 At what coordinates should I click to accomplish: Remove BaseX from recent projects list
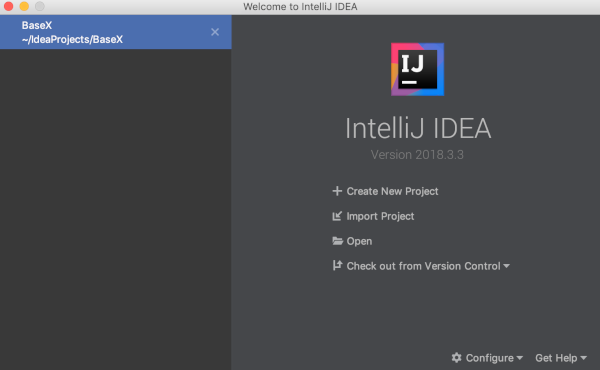215,32
